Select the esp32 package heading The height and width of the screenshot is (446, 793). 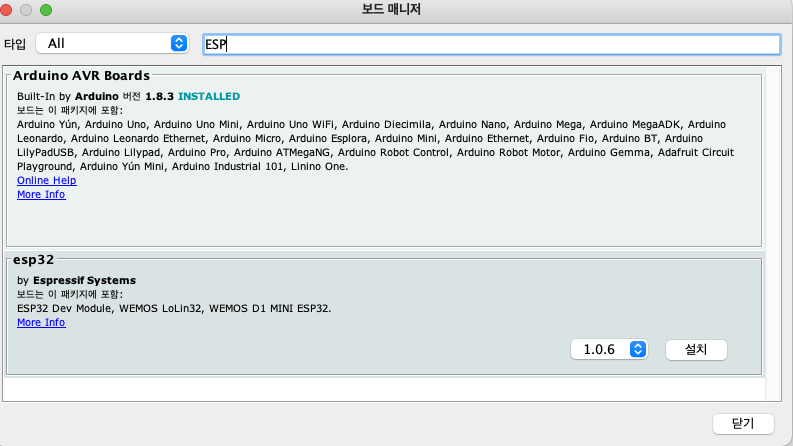[33, 260]
